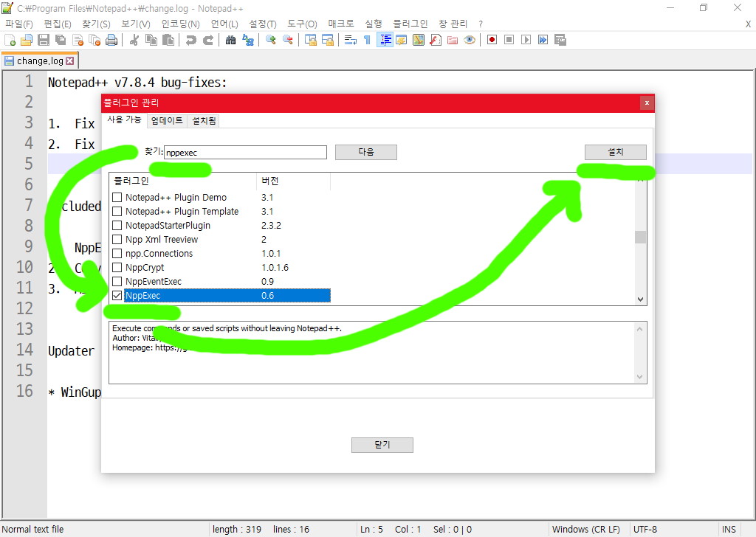This screenshot has height=537, width=756.
Task: Click the Stop macro recording icon
Action: [x=509, y=40]
